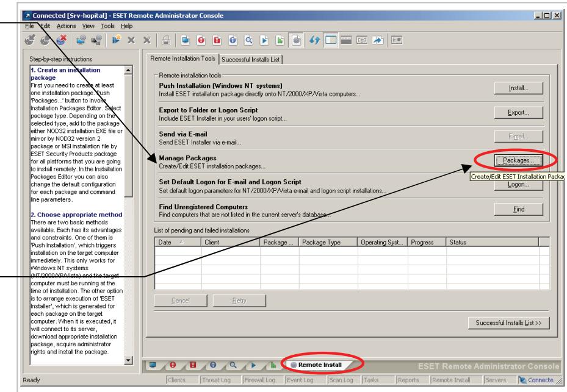Click '1. Create an installation package' heading
Image resolution: width=567 pixels, height=392 pixels.
pyautogui.click(x=65, y=74)
